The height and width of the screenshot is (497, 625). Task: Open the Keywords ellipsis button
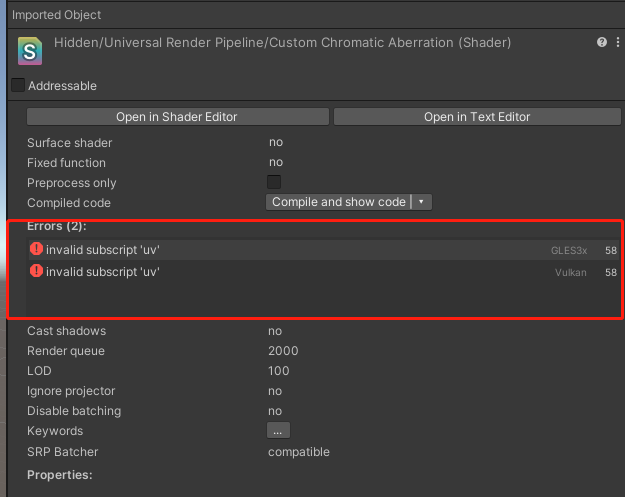pyautogui.click(x=278, y=430)
